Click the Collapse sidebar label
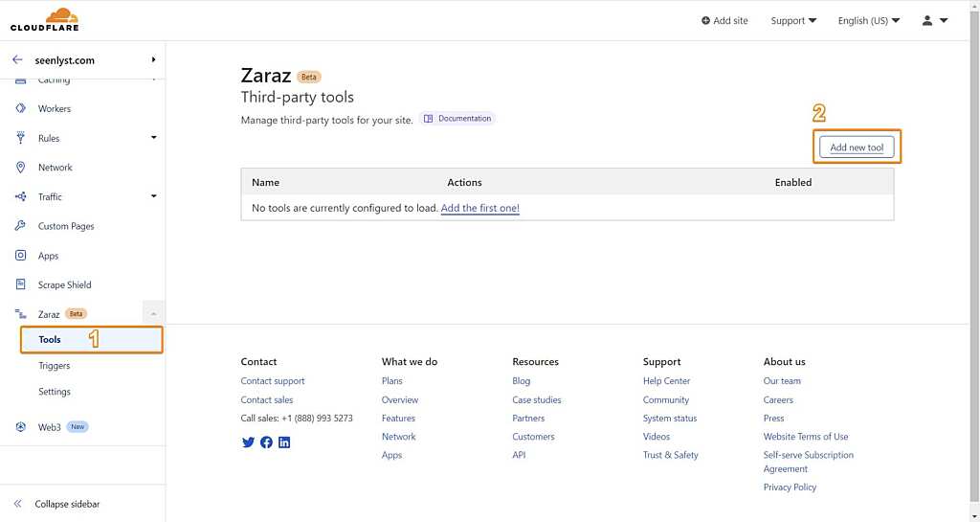 [x=68, y=504]
